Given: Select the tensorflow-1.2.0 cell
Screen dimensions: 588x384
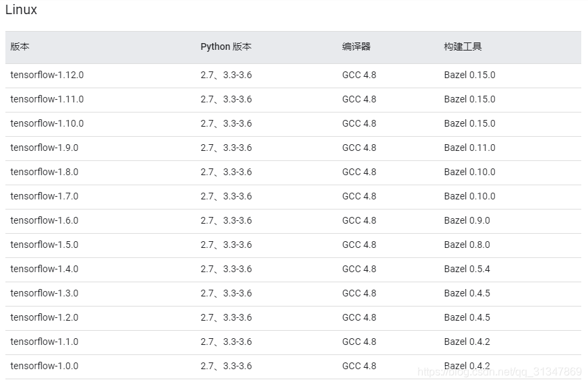Looking at the screenshot, I should pos(45,317).
